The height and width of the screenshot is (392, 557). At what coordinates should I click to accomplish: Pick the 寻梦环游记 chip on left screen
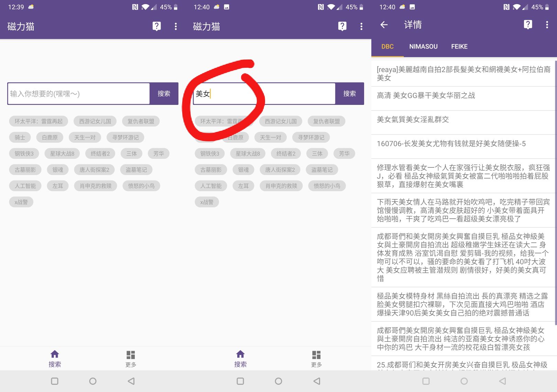[x=125, y=138]
